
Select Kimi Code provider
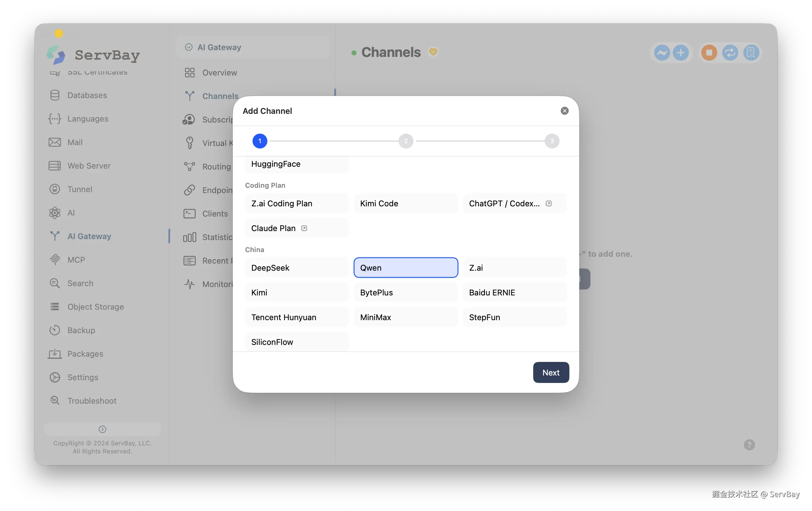tap(406, 203)
